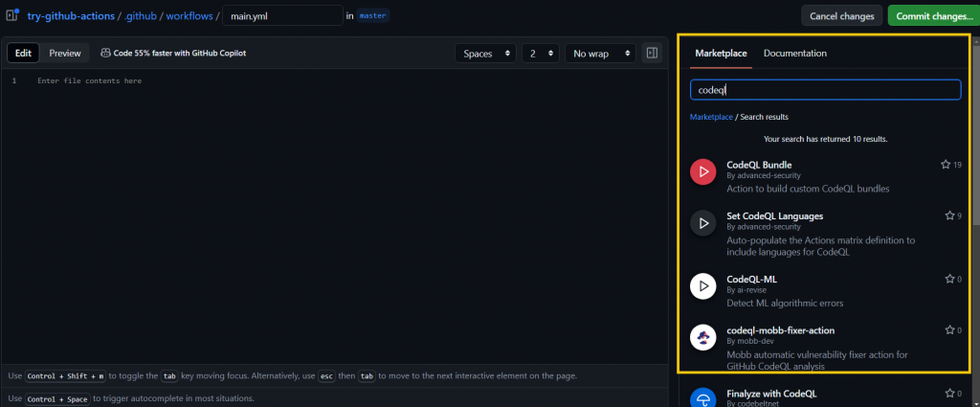Click the 'Control + Space' keyboard hint
This screenshot has height=407, width=980.
point(57,399)
